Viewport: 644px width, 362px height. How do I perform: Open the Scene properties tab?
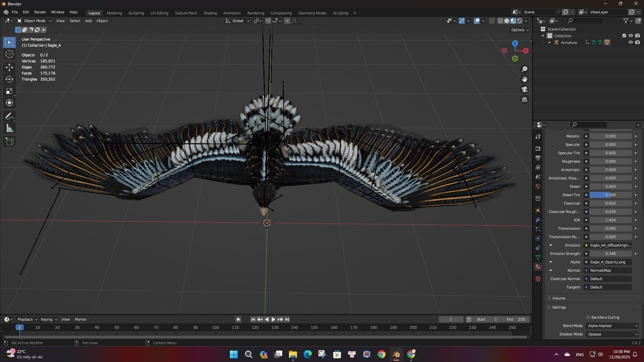[538, 177]
